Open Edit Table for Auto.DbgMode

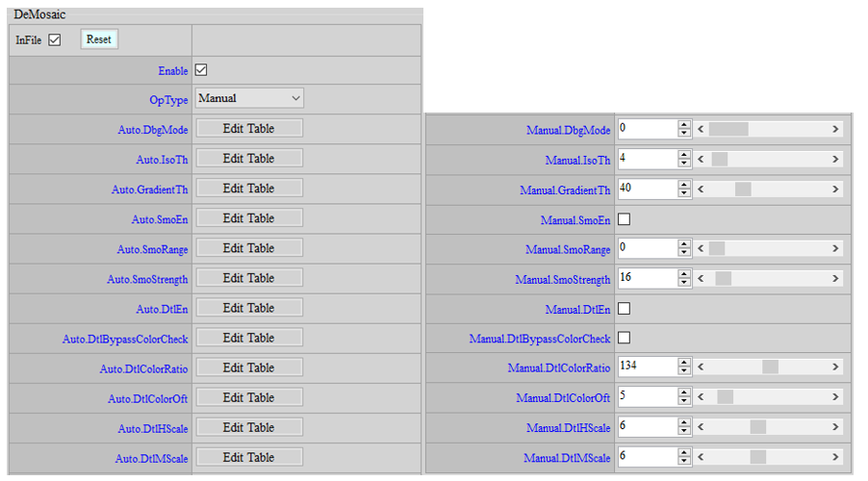(x=249, y=128)
